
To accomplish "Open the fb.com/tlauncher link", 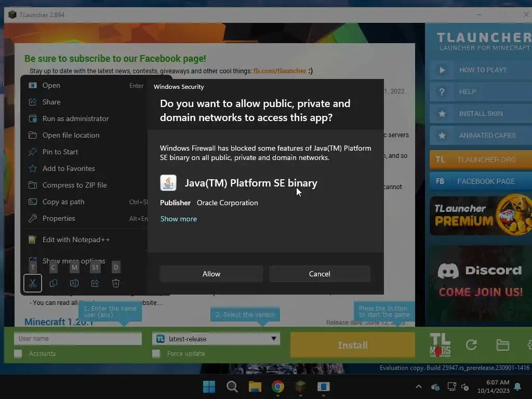I will tap(280, 71).
